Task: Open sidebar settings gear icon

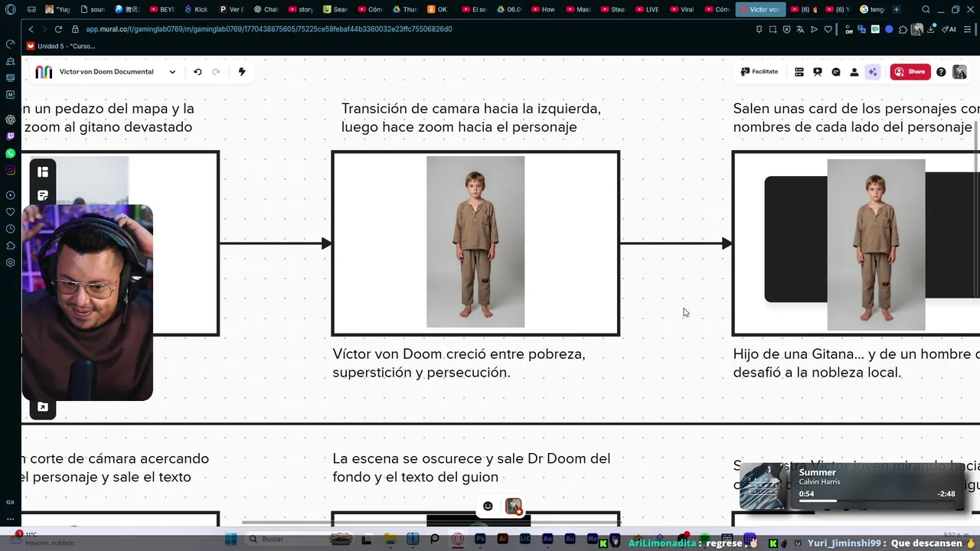Action: coord(10,262)
